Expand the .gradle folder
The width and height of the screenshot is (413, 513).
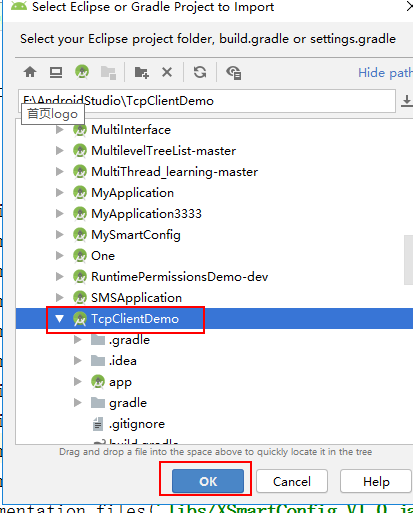pyautogui.click(x=78, y=340)
